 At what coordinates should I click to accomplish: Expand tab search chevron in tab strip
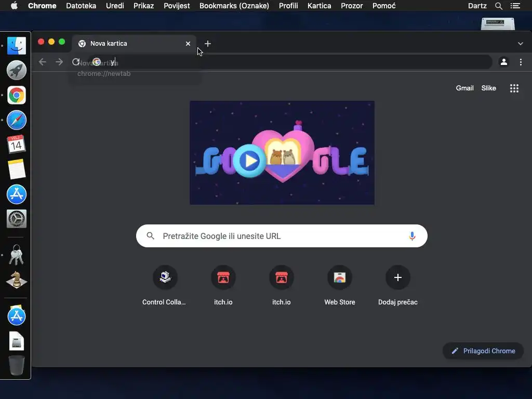click(x=521, y=44)
